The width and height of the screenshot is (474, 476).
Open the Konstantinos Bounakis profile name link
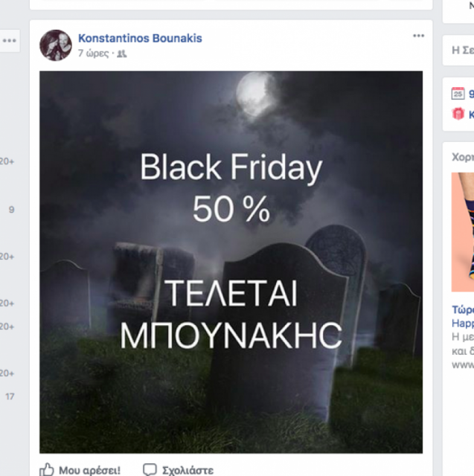coord(140,38)
